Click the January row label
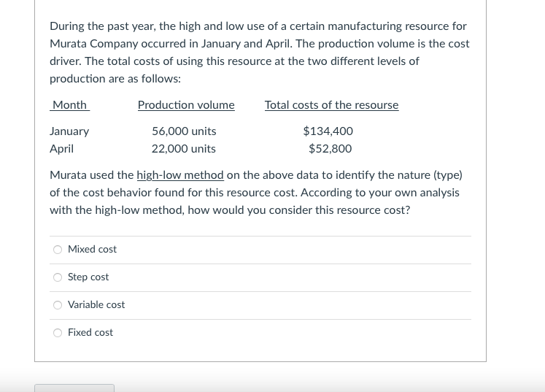Viewport: 545px width, 392px height. [69, 131]
